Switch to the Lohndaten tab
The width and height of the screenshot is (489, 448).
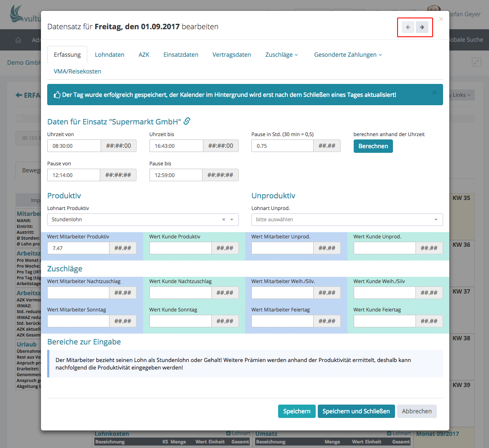[109, 55]
